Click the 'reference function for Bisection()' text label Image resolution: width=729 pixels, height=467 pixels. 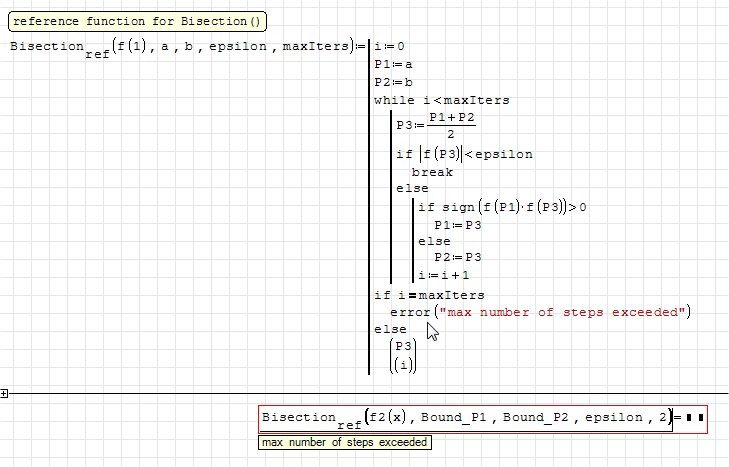tap(139, 21)
